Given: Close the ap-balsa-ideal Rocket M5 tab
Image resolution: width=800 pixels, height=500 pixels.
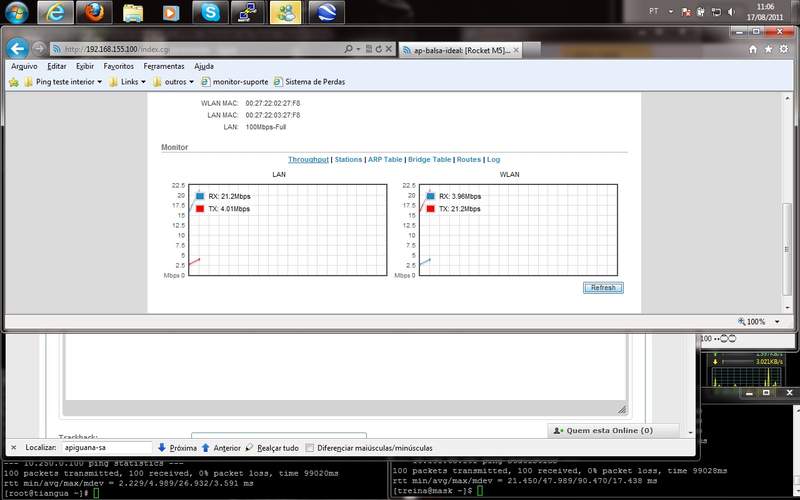Looking at the screenshot, I should (x=516, y=50).
